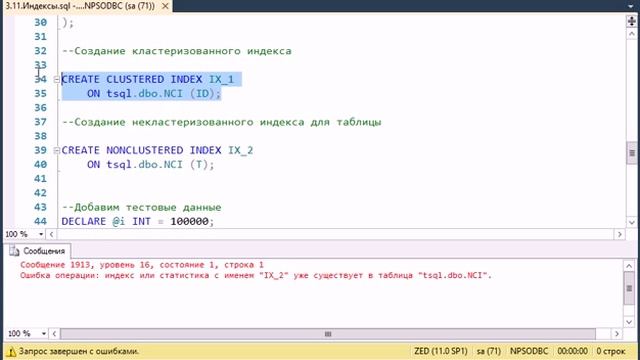Click the server 'ZED (11.0 SP1)' status entry
The width and height of the screenshot is (640, 360).
440,351
